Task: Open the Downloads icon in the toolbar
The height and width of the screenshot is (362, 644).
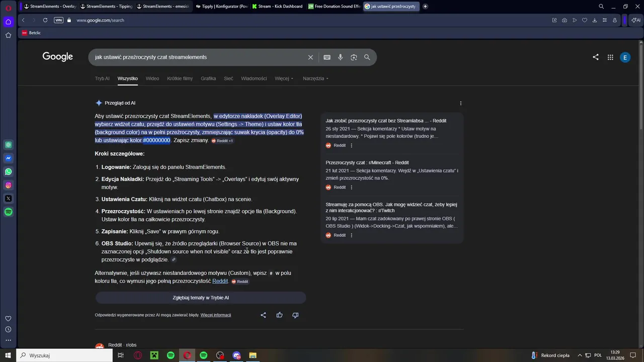Action: (x=595, y=20)
